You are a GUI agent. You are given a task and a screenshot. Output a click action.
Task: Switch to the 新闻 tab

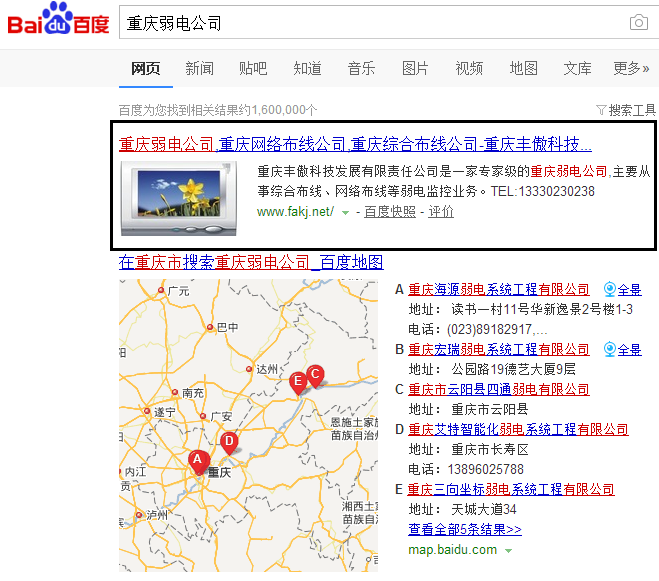pos(199,68)
